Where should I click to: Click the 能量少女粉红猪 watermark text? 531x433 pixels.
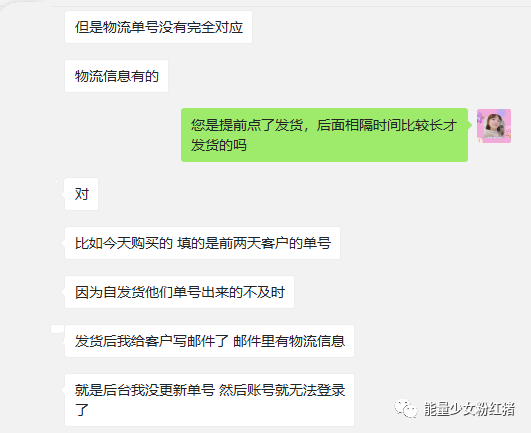(x=469, y=409)
